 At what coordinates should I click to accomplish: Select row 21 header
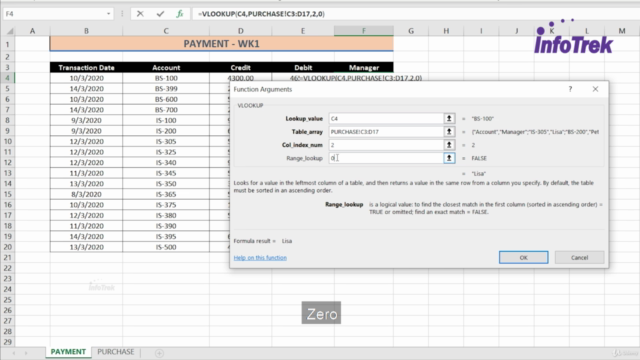click(7, 258)
